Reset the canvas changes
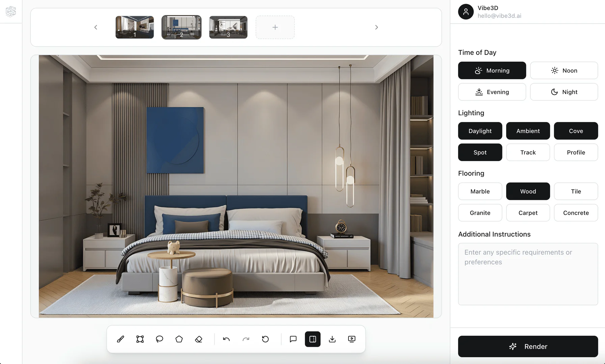The height and width of the screenshot is (364, 605). coord(266,339)
